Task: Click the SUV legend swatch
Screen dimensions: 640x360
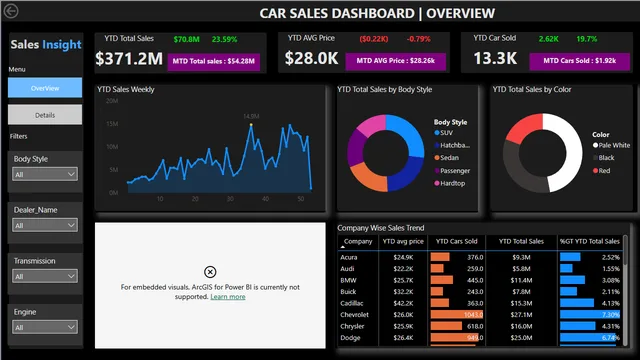Action: coord(437,133)
